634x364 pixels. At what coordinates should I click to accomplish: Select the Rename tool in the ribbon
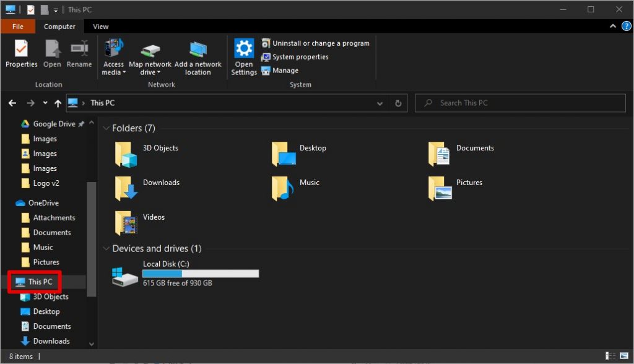tap(79, 56)
